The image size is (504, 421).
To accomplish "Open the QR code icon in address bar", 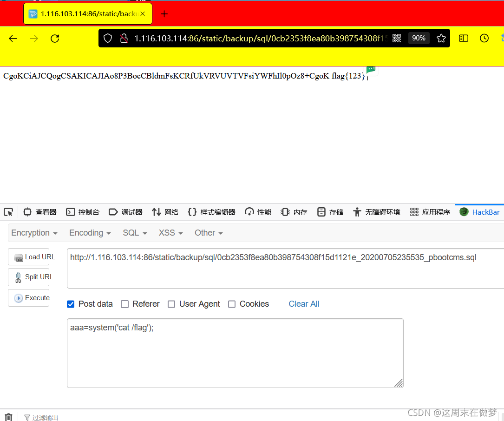I will [397, 38].
